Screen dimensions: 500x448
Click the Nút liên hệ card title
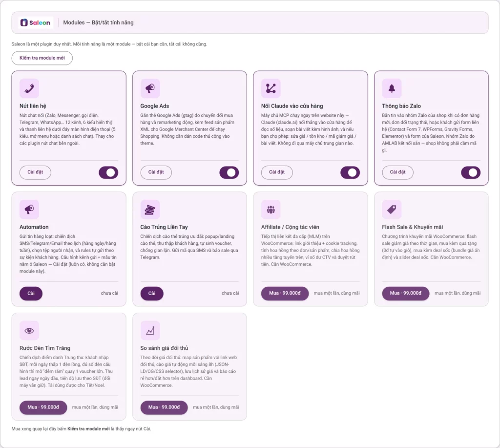(x=33, y=106)
